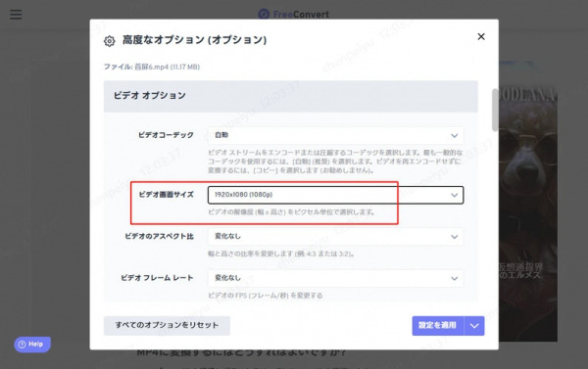Image resolution: width=588 pixels, height=369 pixels.
Task: Click the FreeConvert site title text
Action: tap(301, 15)
